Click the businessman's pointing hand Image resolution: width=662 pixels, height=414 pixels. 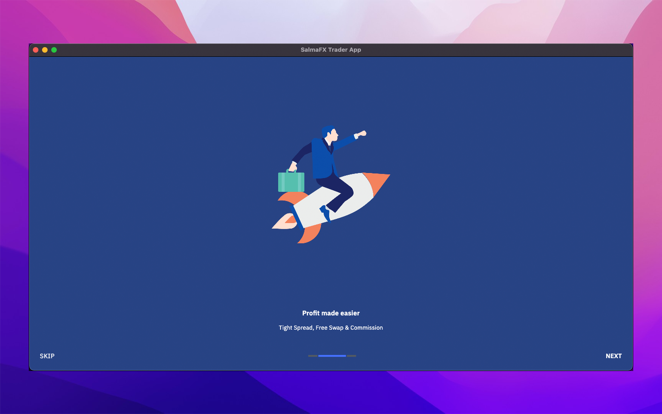coord(360,134)
